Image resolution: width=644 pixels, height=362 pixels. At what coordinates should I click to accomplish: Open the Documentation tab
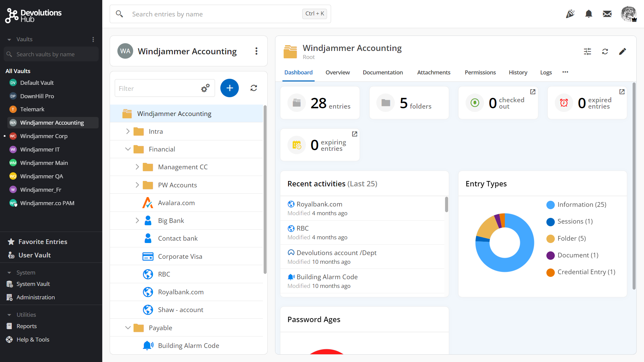(x=383, y=72)
